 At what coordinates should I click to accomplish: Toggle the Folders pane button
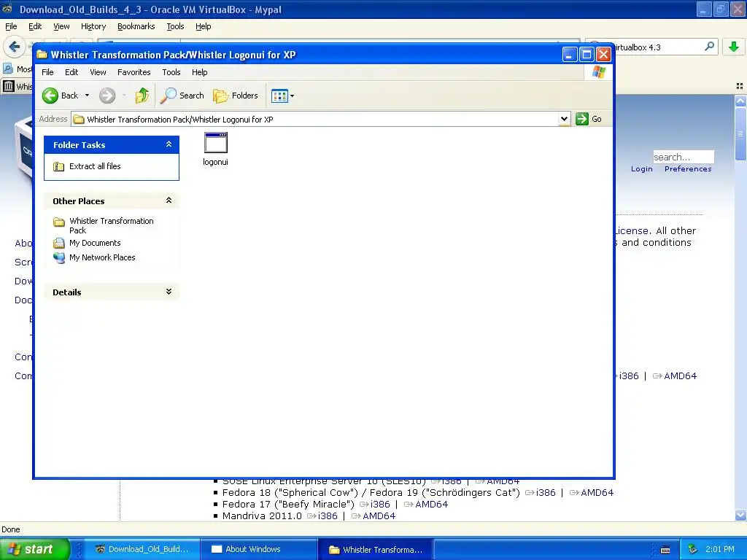(236, 96)
